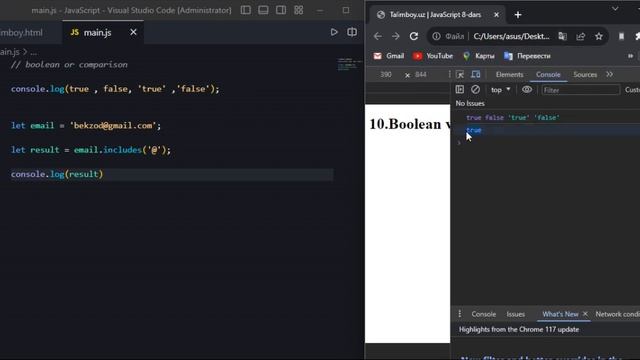Share this page icon in address bar
The image size is (640, 360).
pyautogui.click(x=580, y=36)
